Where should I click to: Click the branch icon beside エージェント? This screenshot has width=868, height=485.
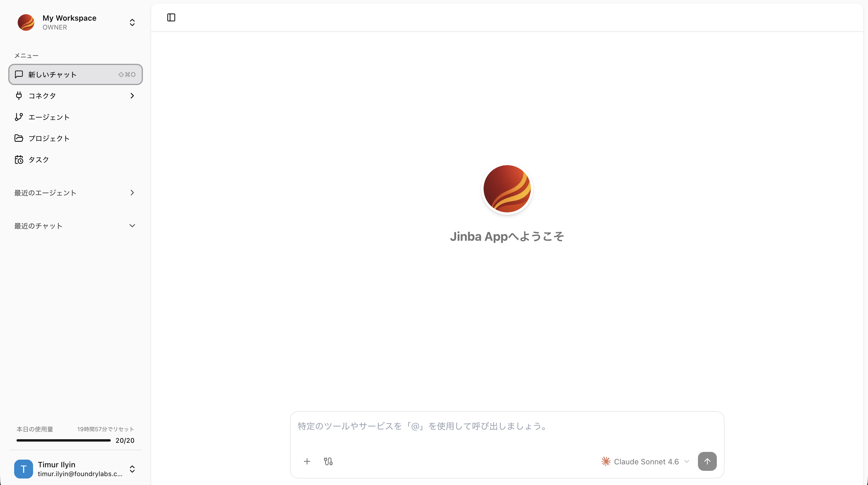[x=19, y=117]
